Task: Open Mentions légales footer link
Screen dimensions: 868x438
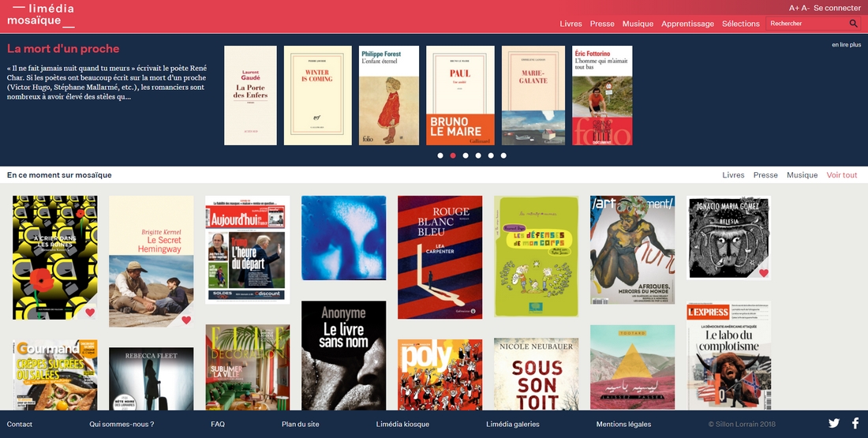Action: coord(623,424)
